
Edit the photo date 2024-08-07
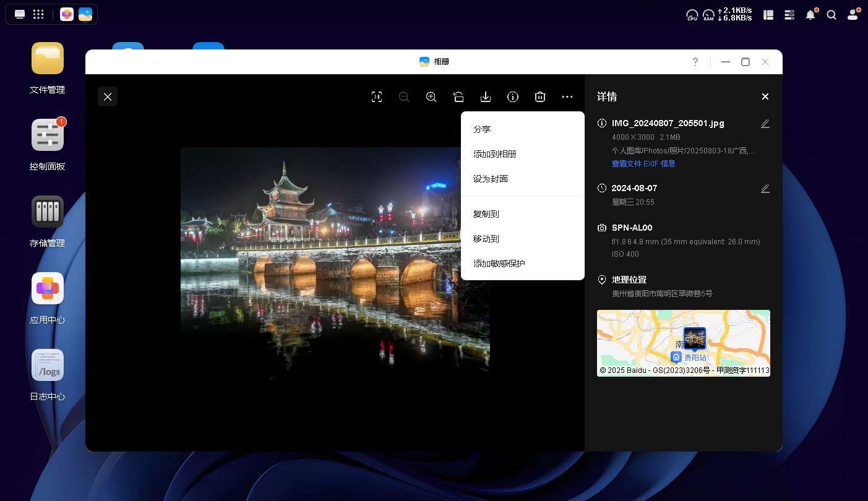point(765,188)
